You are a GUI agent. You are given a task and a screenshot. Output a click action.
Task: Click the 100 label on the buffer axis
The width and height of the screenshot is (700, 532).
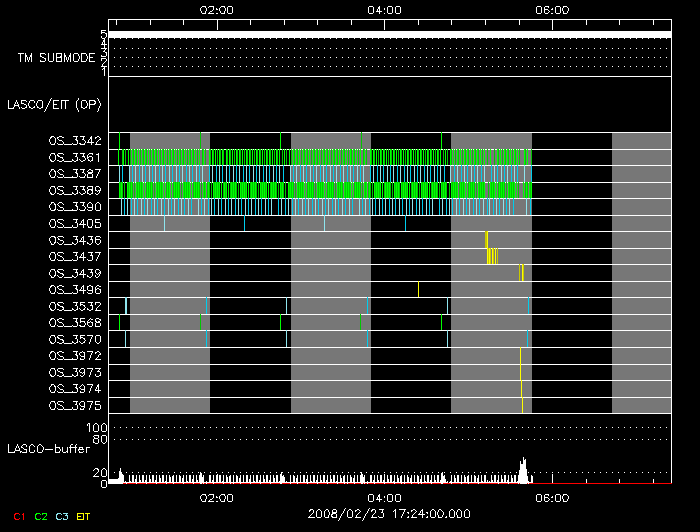coord(97,428)
